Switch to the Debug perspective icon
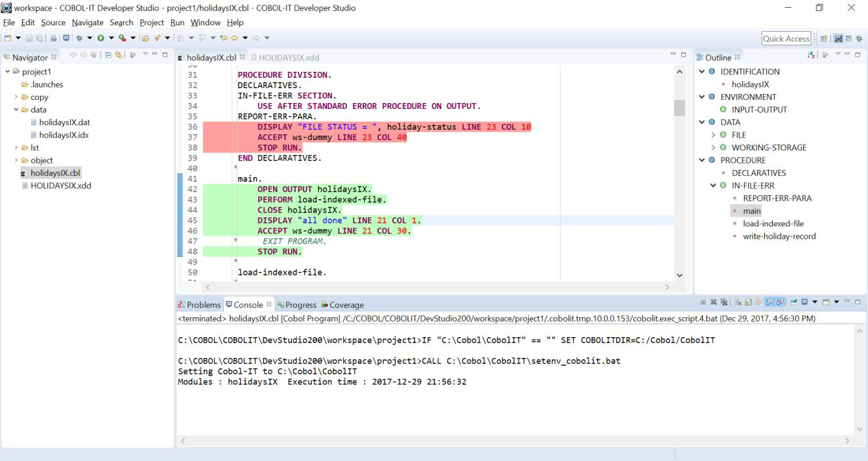The image size is (868, 461). coord(860,39)
